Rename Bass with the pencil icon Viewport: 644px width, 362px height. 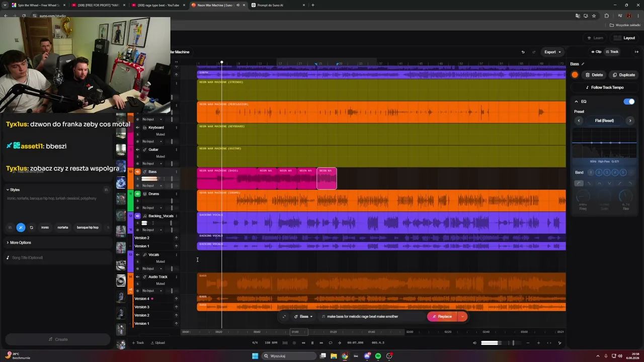coord(583,64)
